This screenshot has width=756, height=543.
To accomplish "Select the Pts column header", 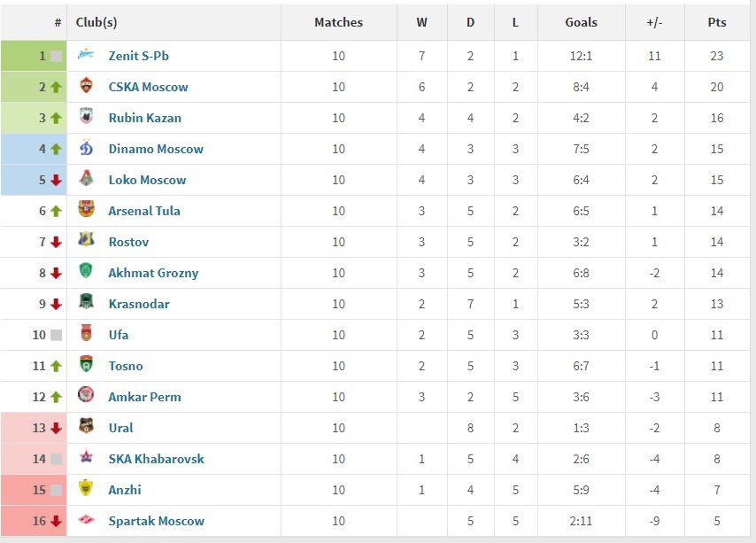I will [716, 22].
